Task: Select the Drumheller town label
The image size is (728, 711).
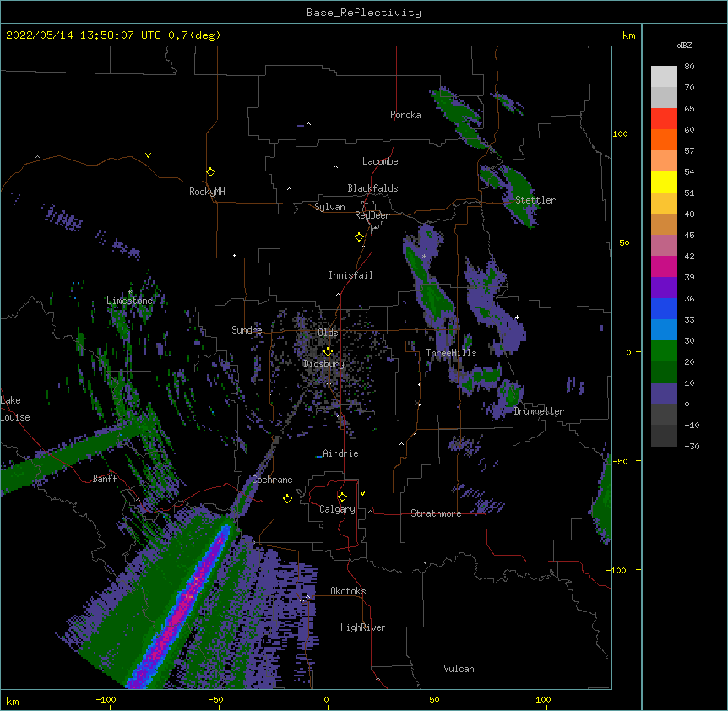Action: [539, 411]
